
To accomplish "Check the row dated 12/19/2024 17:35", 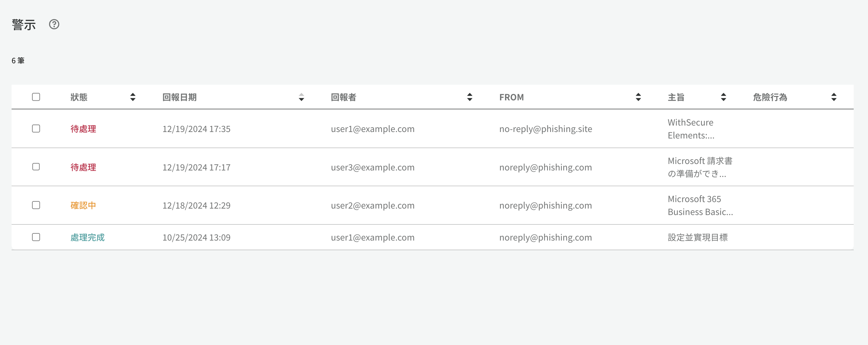I will (36, 129).
